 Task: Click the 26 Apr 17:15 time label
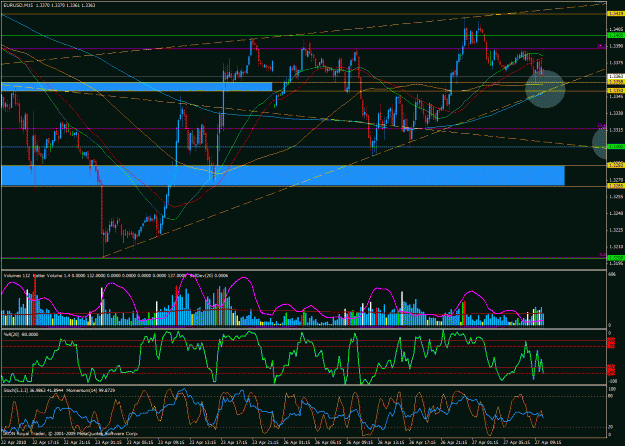point(421,442)
